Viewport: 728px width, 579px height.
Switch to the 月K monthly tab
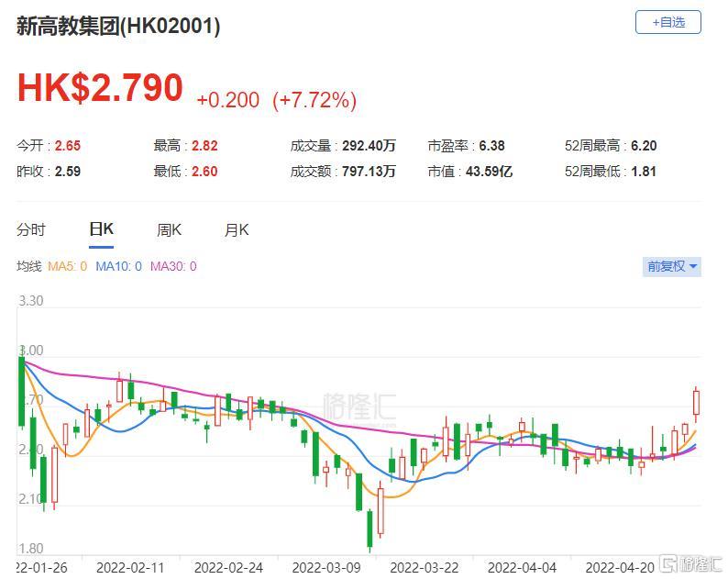pyautogui.click(x=237, y=229)
